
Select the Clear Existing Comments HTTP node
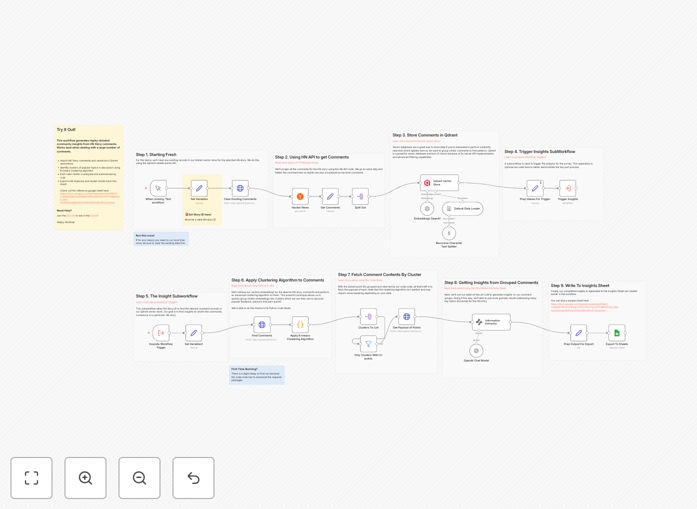240,188
